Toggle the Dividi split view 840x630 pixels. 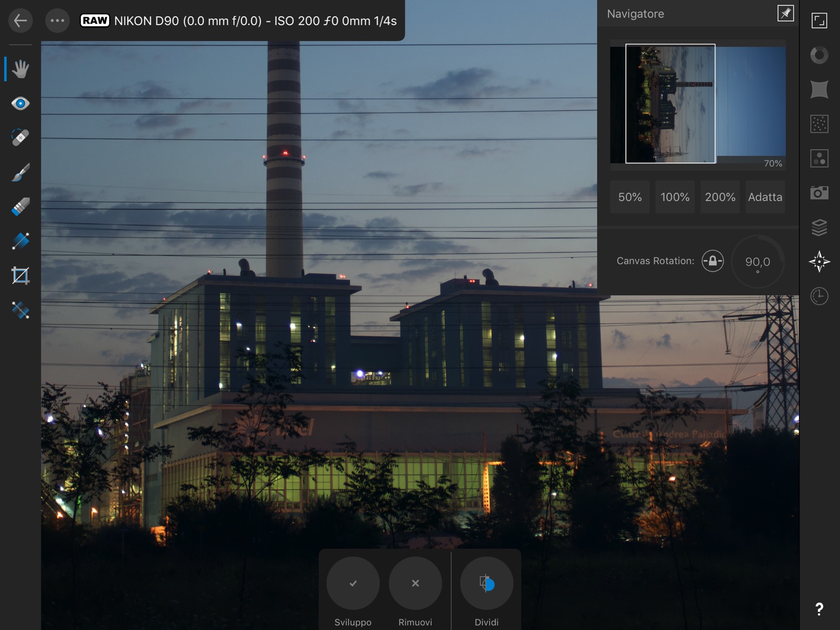[487, 583]
